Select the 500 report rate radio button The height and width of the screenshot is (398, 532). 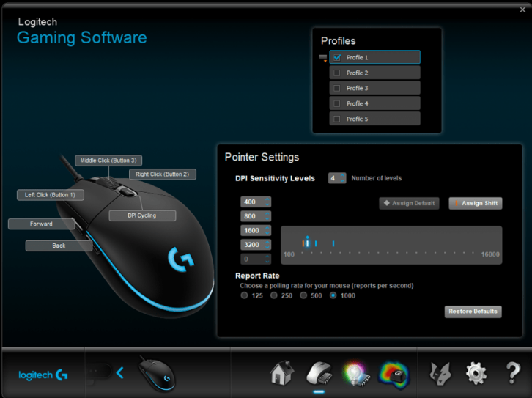303,295
